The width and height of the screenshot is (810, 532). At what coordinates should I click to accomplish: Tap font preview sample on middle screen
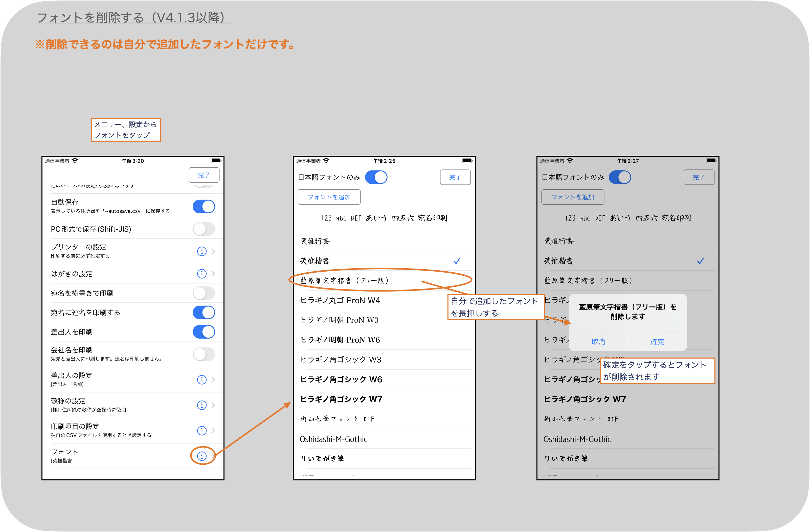[384, 218]
